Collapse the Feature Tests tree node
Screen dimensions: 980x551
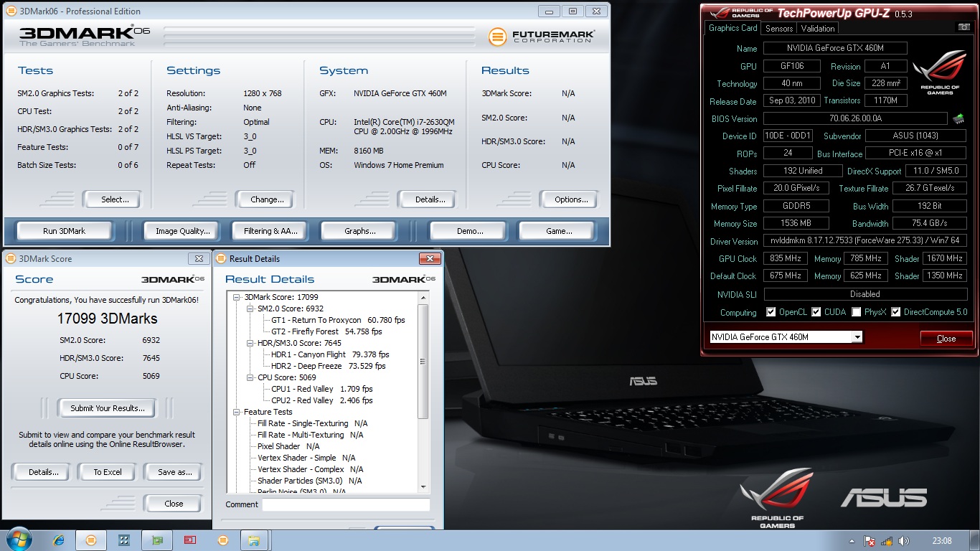click(x=237, y=412)
